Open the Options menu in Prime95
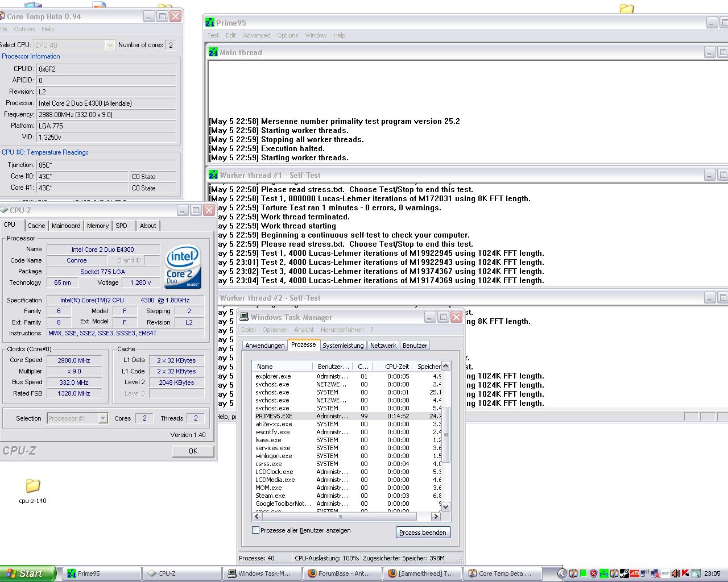This screenshot has width=728, height=582. click(288, 35)
